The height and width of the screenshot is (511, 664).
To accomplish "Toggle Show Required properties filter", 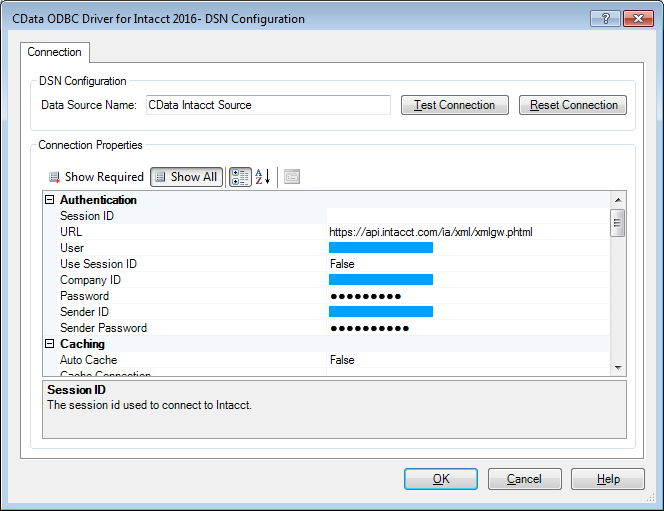I will pyautogui.click(x=96, y=177).
